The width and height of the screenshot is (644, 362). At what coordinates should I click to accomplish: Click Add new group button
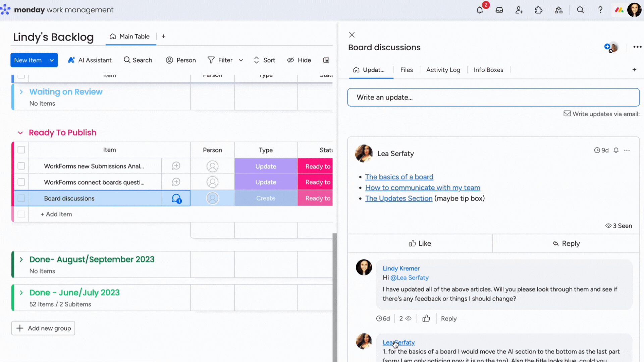click(x=43, y=328)
